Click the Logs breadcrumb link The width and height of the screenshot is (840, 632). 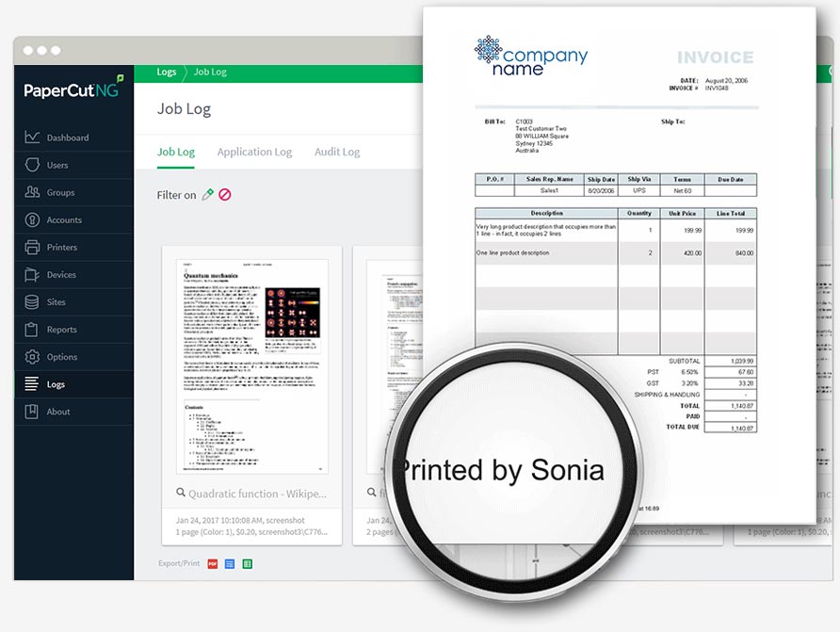[166, 72]
